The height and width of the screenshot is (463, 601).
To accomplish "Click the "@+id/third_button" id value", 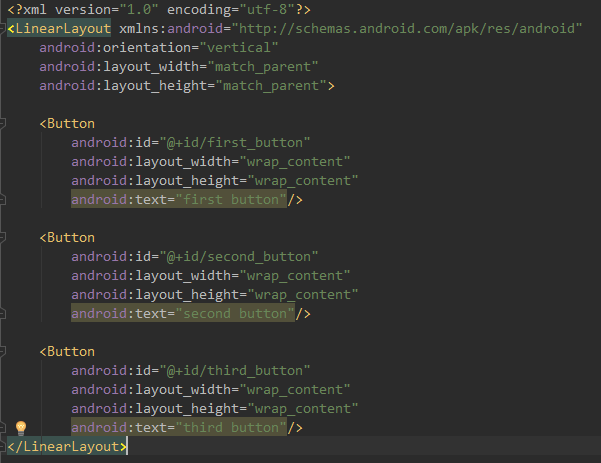I will [x=235, y=371].
